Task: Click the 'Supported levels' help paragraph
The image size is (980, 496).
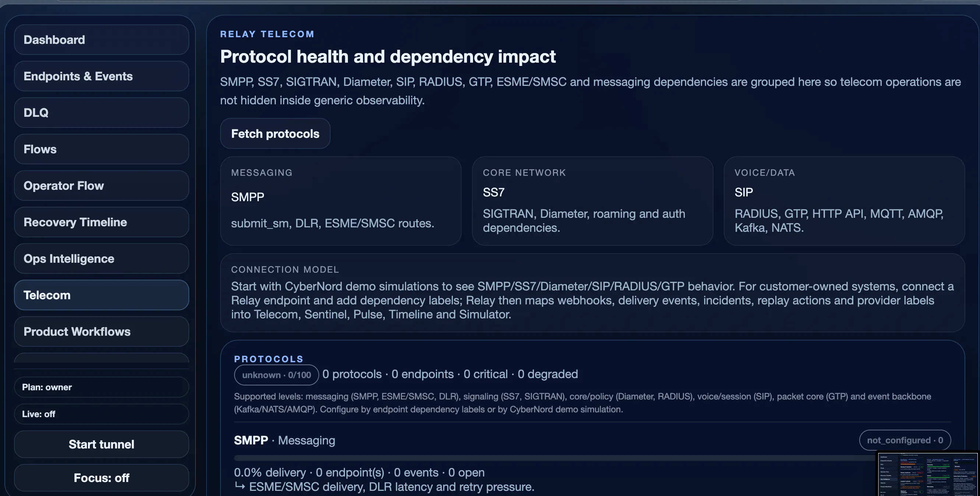Action: point(582,403)
